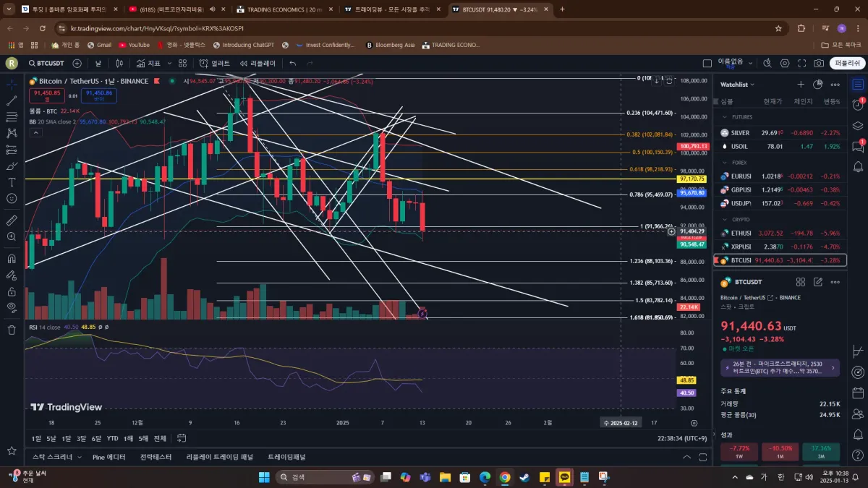Open the 날 interval selector
This screenshot has width=868, height=488.
tap(98, 64)
